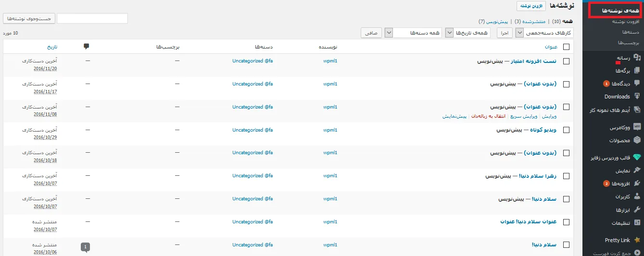The width and height of the screenshot is (644, 256).
Task: Open the عنوان سلام دنیا! عنوان post title
Action: tap(529, 222)
